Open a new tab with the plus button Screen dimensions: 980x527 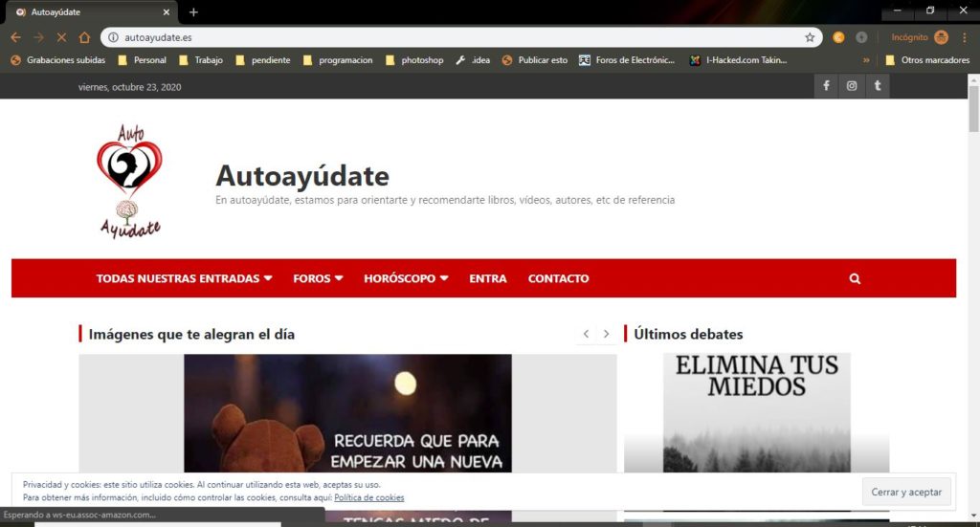pyautogui.click(x=193, y=11)
